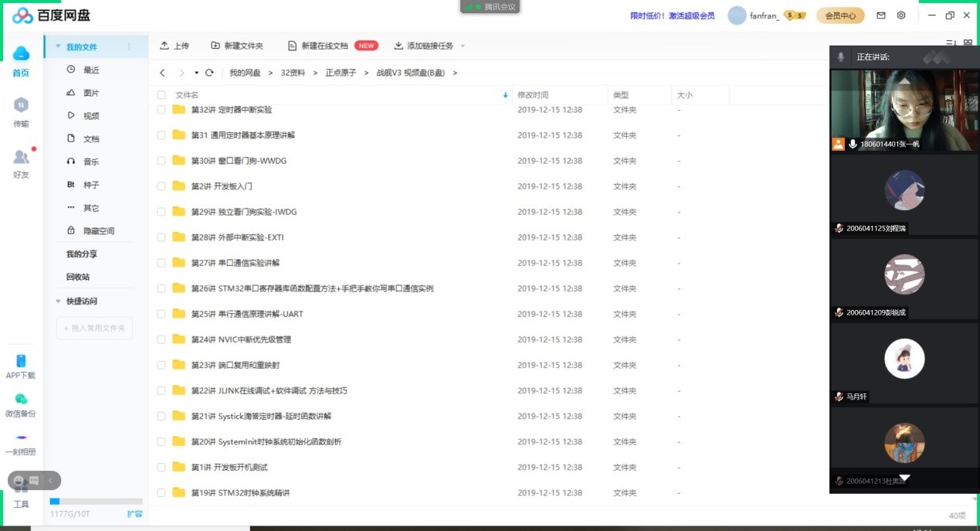Check the select-all checkbox in file list header
The width and height of the screenshot is (980, 531).
tap(161, 94)
